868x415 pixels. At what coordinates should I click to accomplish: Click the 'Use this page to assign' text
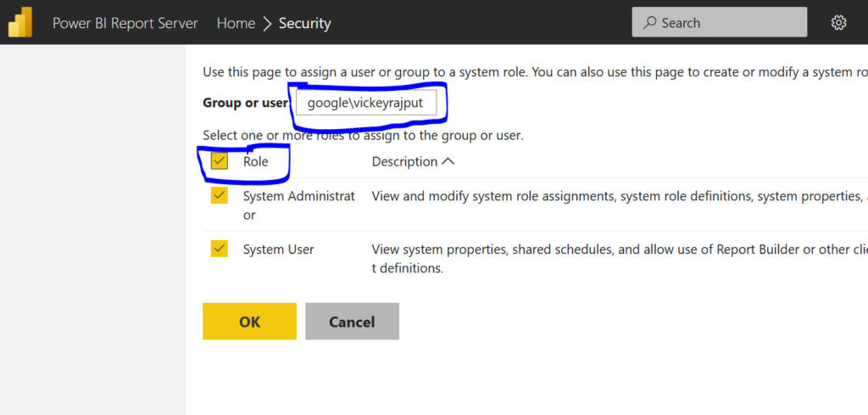click(x=536, y=72)
